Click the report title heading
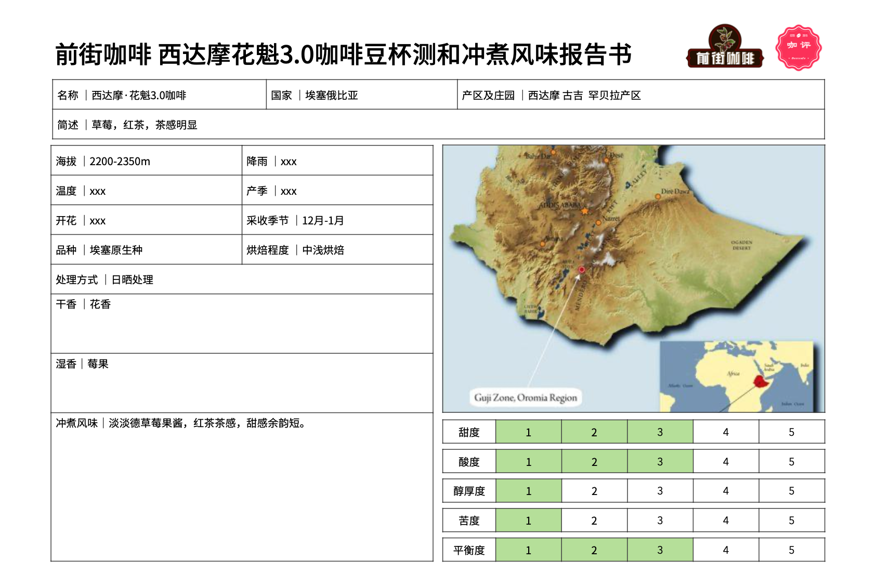890x588 pixels. point(344,55)
